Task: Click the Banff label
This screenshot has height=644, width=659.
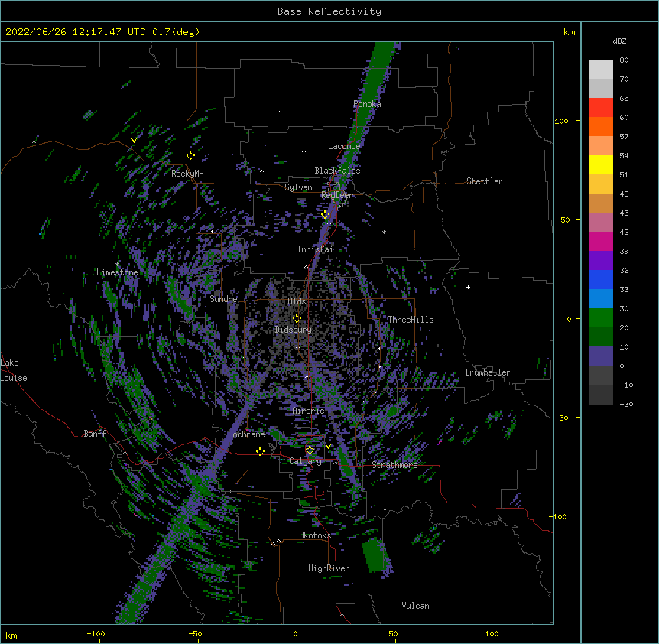Action: click(x=95, y=434)
